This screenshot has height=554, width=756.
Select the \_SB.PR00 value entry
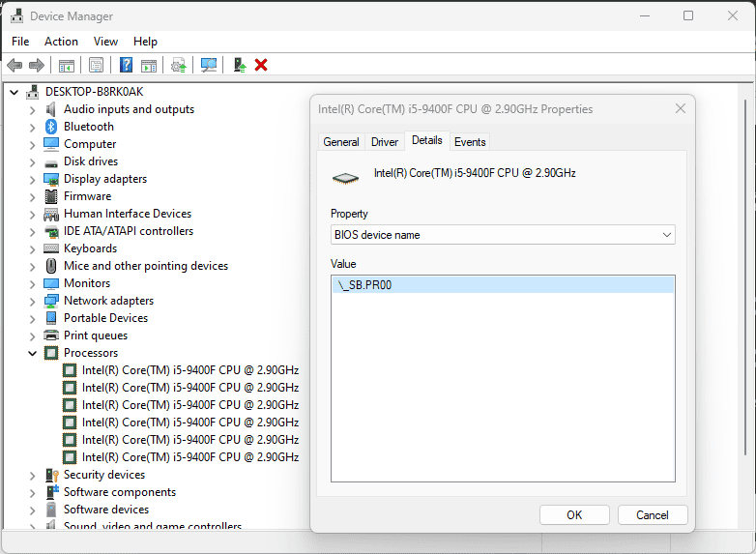coord(364,285)
